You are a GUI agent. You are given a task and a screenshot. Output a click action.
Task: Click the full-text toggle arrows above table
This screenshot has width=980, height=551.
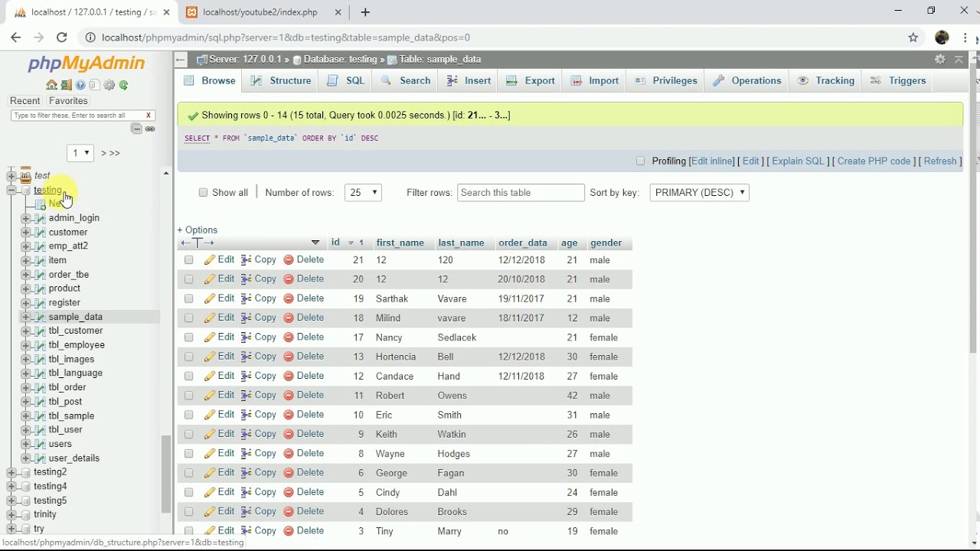198,243
